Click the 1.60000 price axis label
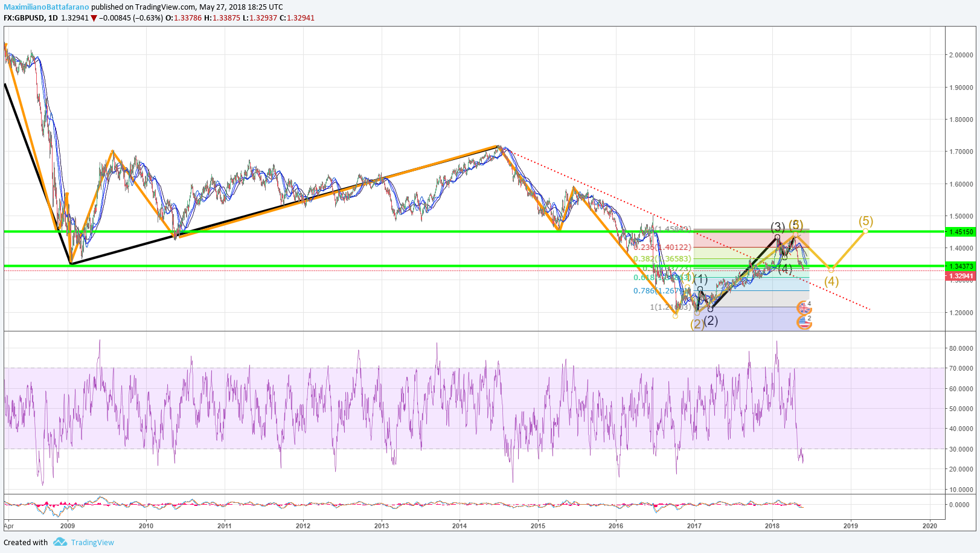 coord(961,184)
